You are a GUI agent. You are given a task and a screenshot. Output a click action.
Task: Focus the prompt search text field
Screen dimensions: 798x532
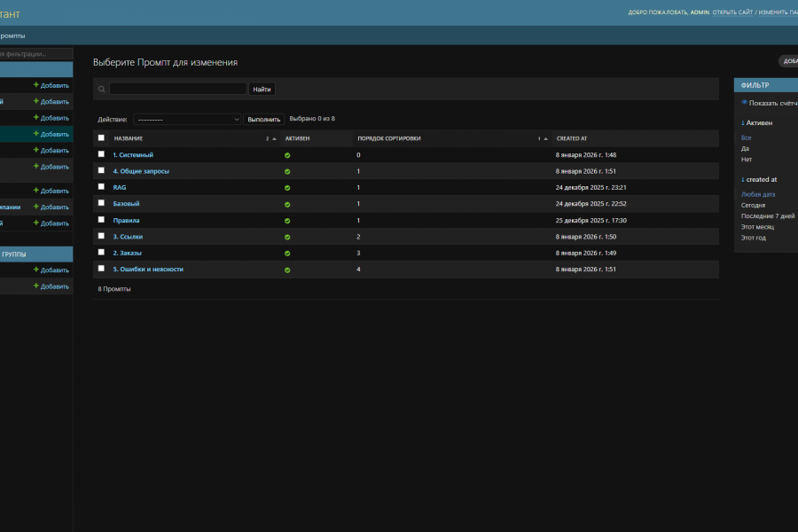point(177,90)
